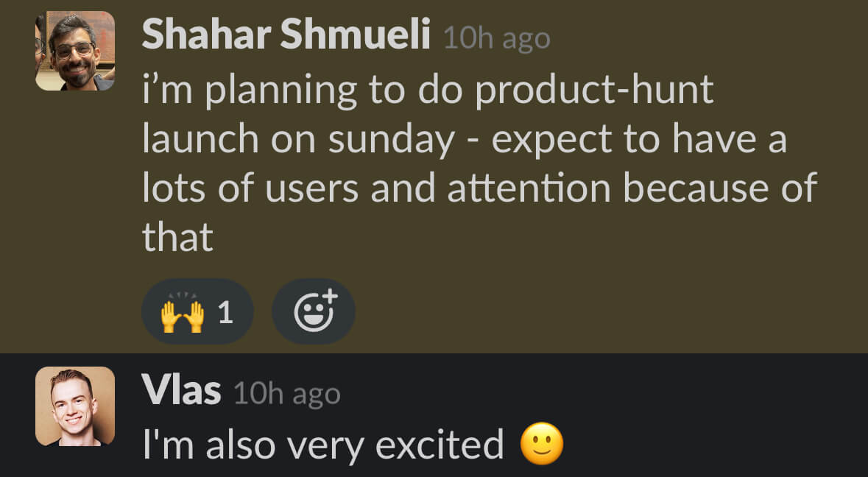Click the reaction count number 1
This screenshot has height=477, width=868.
coord(226,313)
